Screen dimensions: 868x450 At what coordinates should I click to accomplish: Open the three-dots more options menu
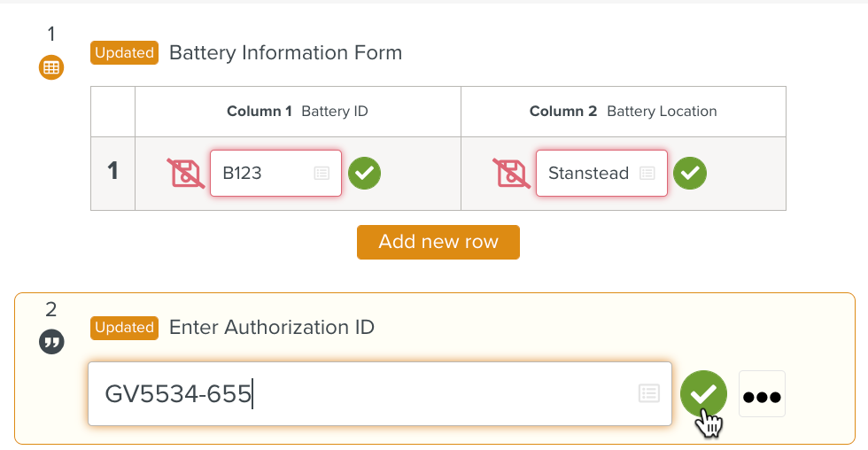coord(762,394)
